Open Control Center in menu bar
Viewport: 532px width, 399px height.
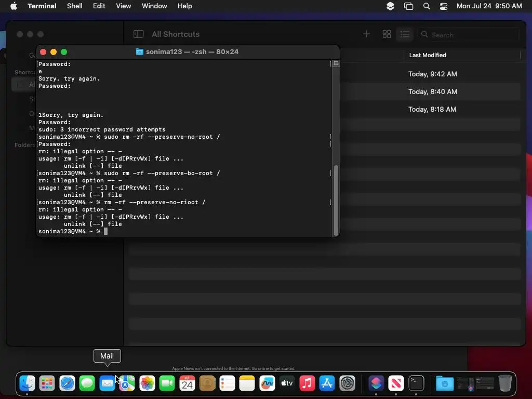(444, 6)
